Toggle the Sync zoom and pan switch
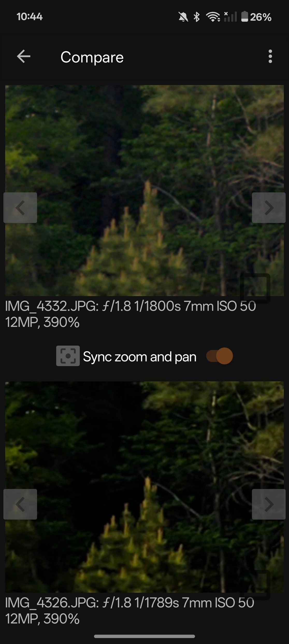289x644 pixels. [x=220, y=356]
